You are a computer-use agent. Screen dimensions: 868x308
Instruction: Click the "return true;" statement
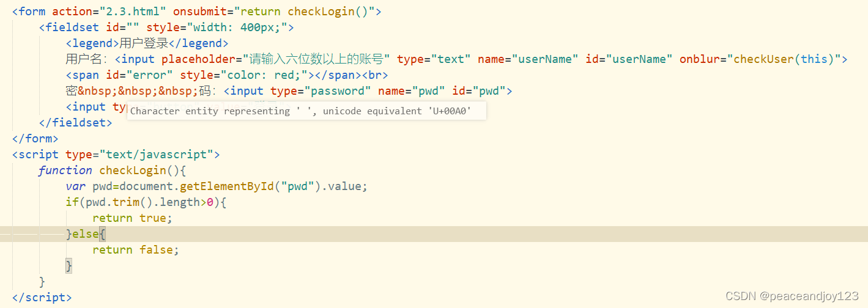(133, 218)
